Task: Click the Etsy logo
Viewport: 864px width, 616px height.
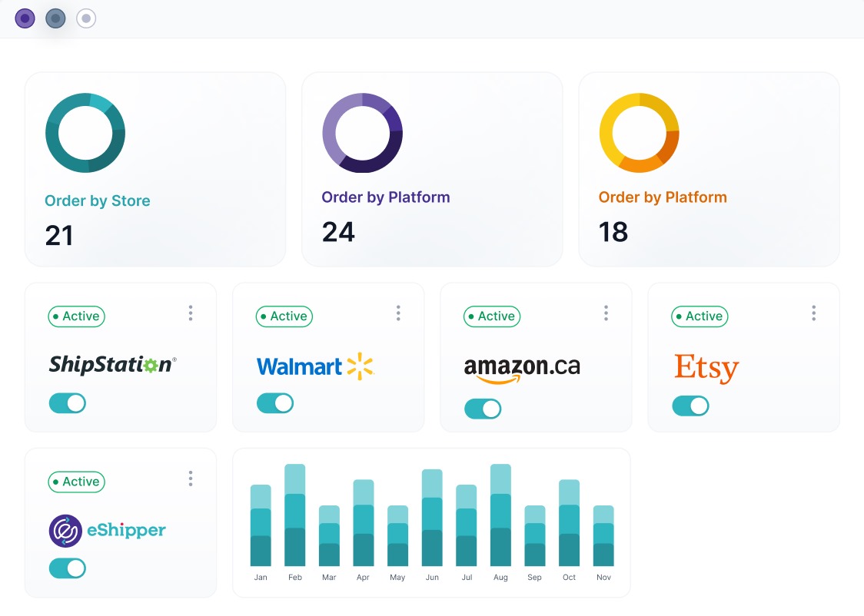Action: click(706, 368)
